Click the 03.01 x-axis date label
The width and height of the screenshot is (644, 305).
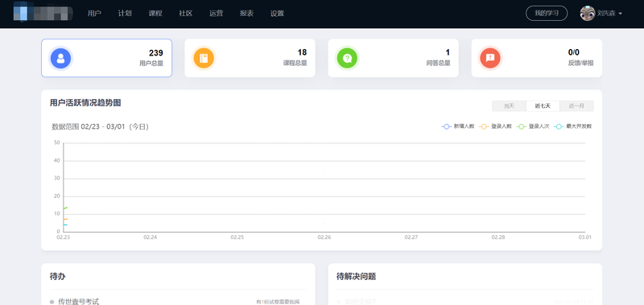[x=585, y=237]
